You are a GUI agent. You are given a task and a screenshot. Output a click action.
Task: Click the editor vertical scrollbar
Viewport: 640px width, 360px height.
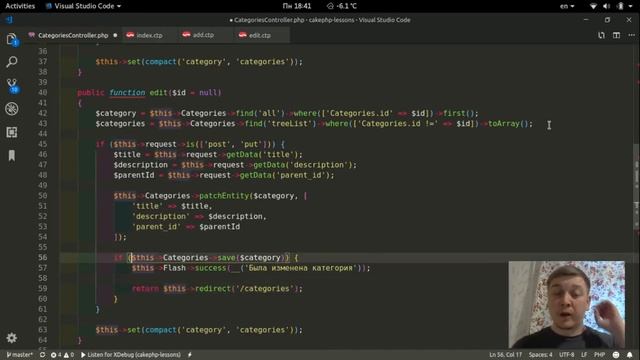pyautogui.click(x=636, y=188)
